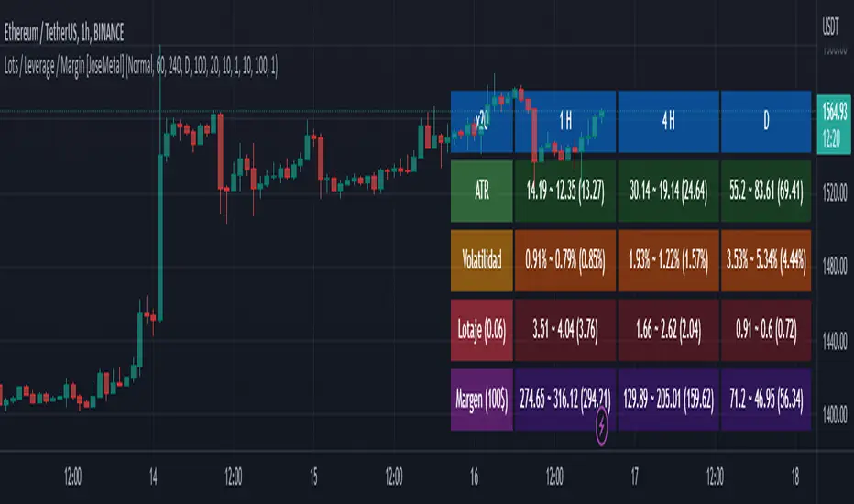Viewport: 854px width, 504px height.
Task: Click the ATR row label
Action: click(x=482, y=191)
